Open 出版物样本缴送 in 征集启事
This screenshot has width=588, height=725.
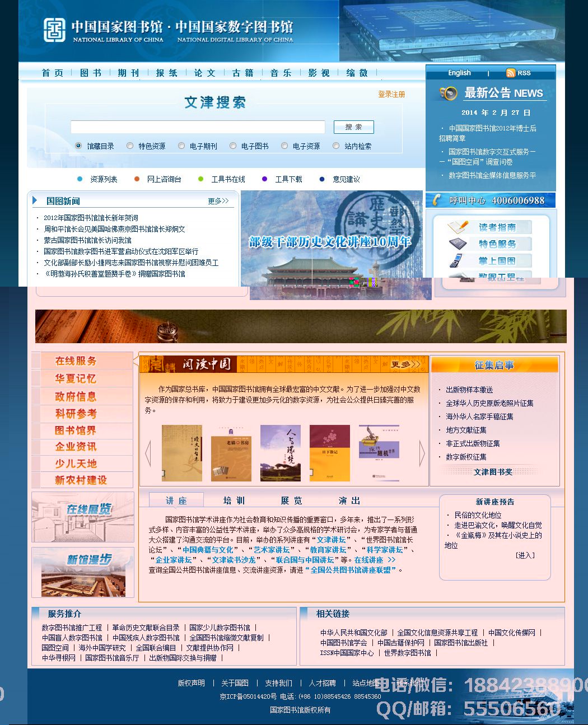(469, 390)
